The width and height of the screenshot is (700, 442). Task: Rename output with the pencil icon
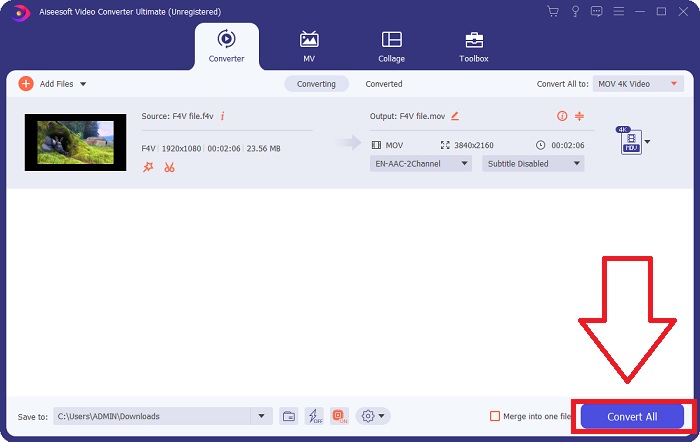pos(455,116)
